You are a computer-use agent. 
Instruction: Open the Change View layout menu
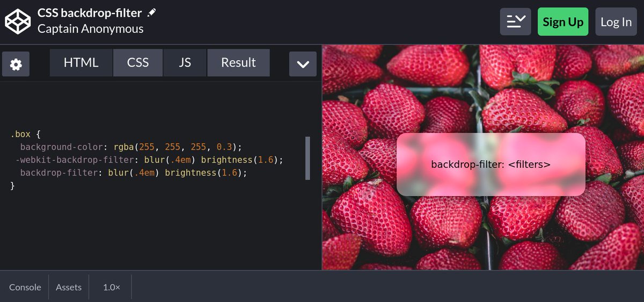point(515,21)
